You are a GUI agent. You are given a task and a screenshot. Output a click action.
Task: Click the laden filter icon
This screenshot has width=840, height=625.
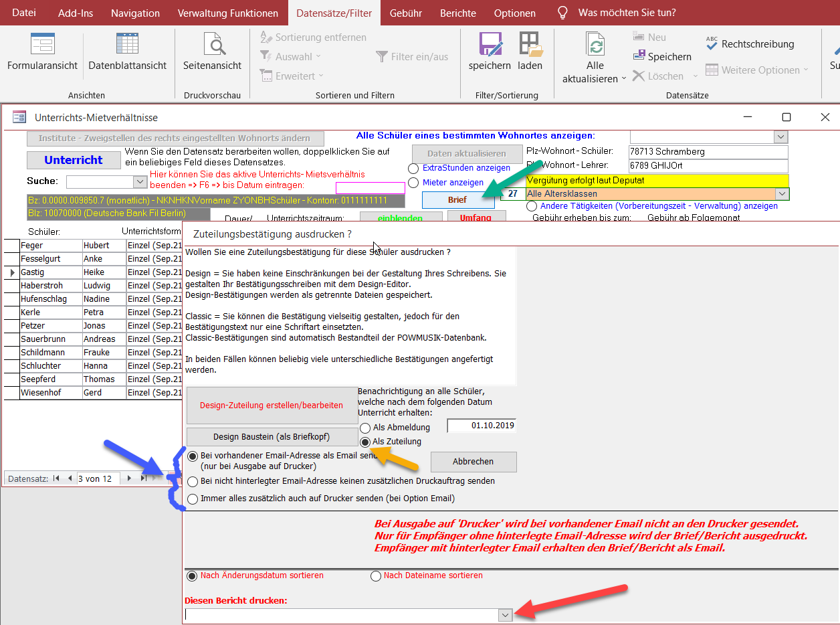tap(530, 45)
